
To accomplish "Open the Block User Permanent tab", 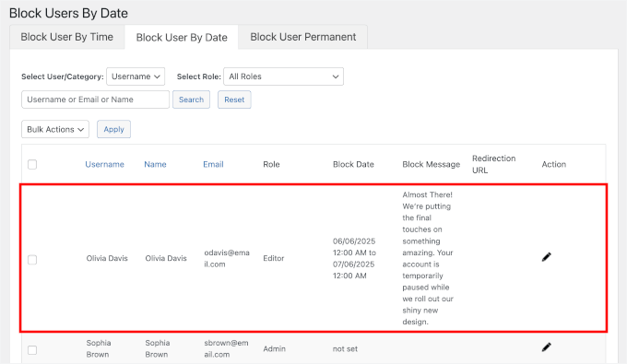I will click(303, 37).
